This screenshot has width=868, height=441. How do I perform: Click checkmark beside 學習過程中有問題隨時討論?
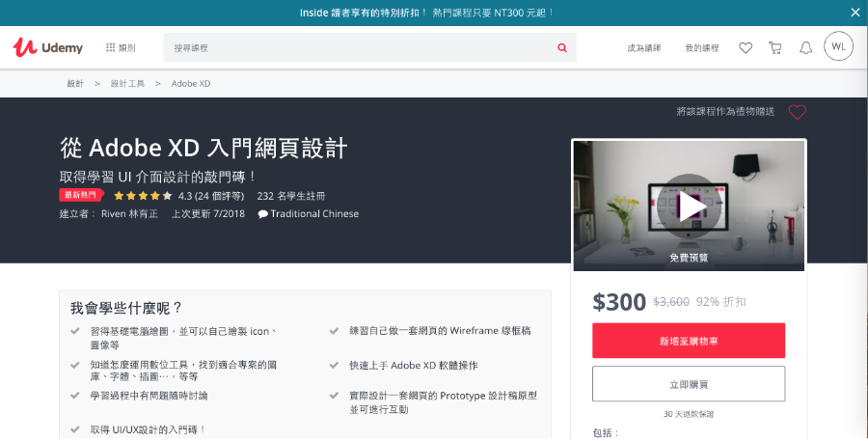point(75,396)
